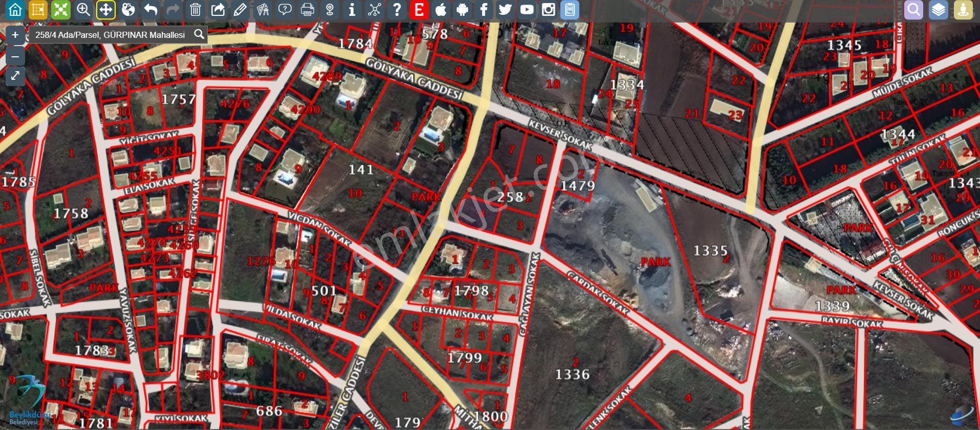Click the location pin marker tool
Screen dimensions: 980x430
(x=330, y=10)
